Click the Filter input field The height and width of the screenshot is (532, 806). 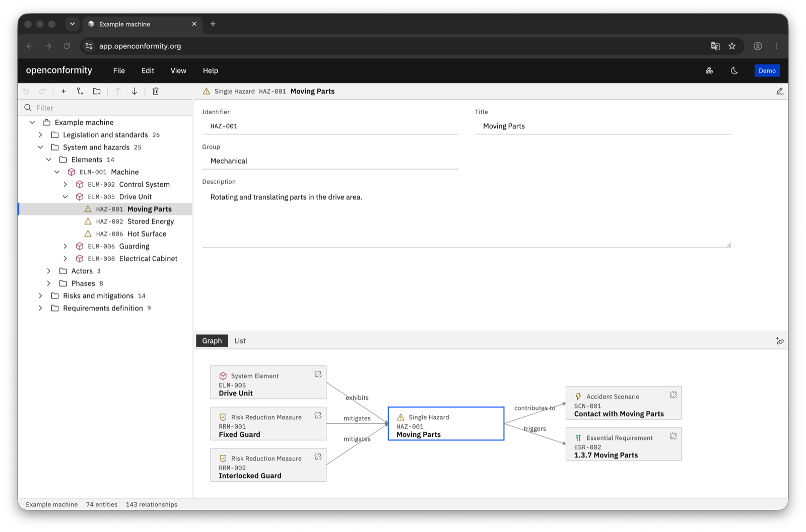tap(106, 108)
